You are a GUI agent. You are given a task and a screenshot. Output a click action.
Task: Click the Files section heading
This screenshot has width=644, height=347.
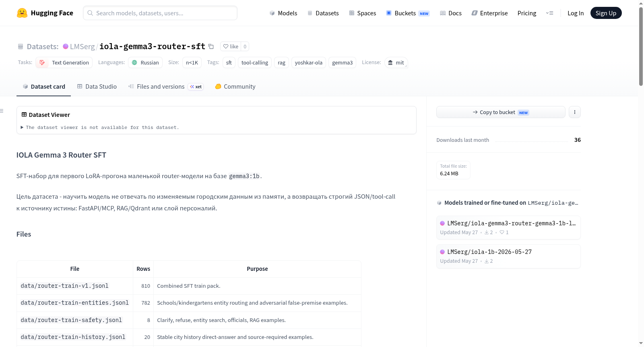(24, 234)
